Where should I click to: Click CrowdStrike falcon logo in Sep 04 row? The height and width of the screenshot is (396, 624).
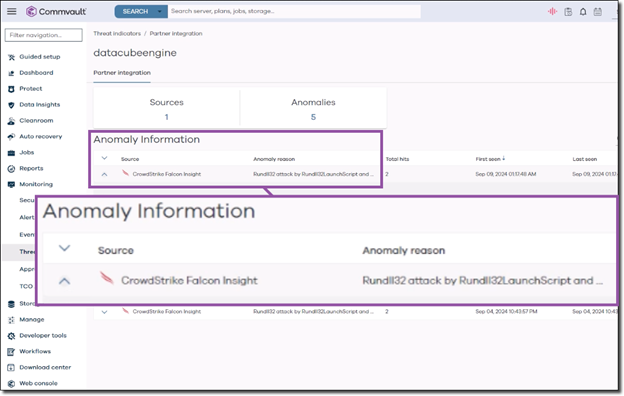click(125, 310)
